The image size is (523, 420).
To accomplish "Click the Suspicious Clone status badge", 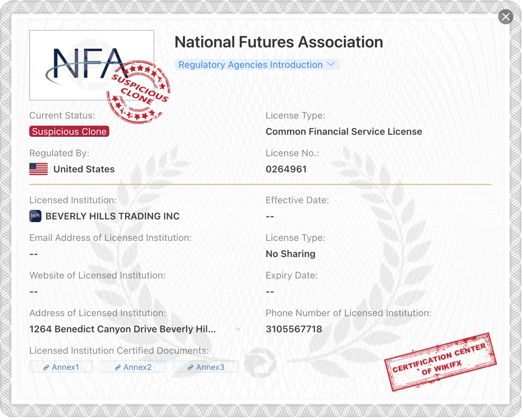I will pos(69,132).
